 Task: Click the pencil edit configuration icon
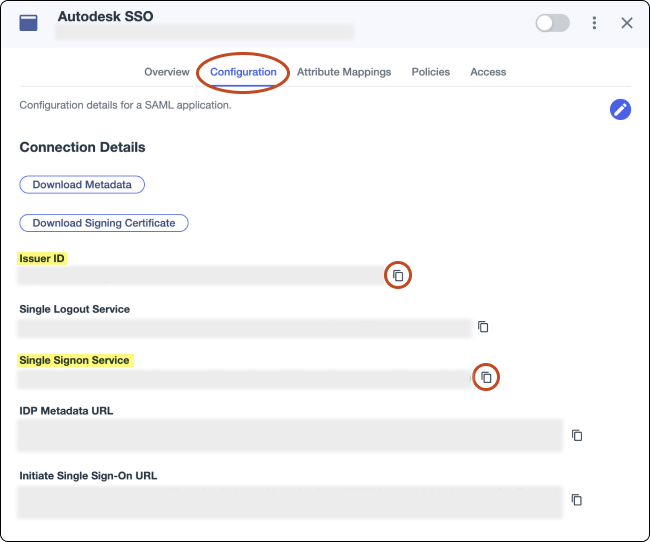click(x=620, y=110)
